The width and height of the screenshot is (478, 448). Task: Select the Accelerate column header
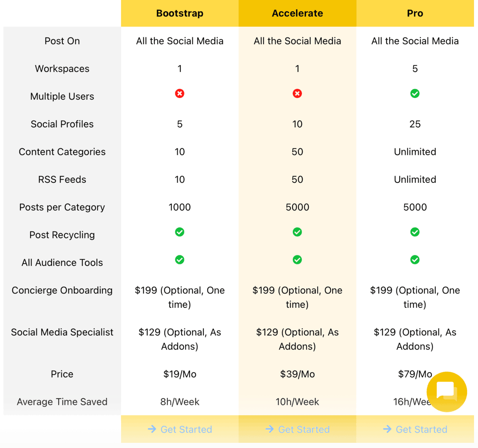[297, 13]
